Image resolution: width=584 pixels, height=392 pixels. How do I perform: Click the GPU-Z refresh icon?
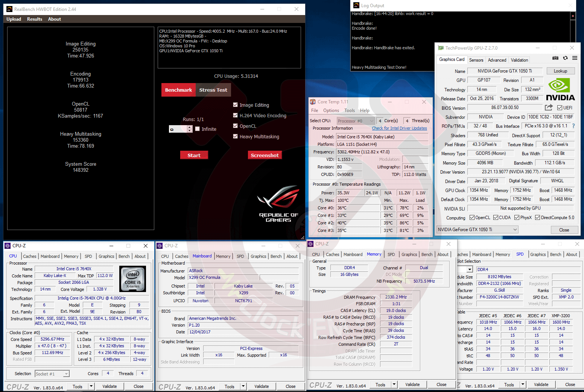(565, 58)
